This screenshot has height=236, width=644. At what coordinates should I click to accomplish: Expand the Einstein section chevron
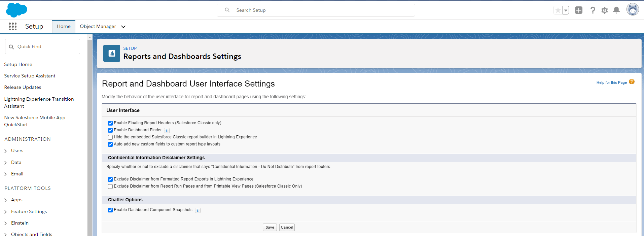[x=6, y=224]
